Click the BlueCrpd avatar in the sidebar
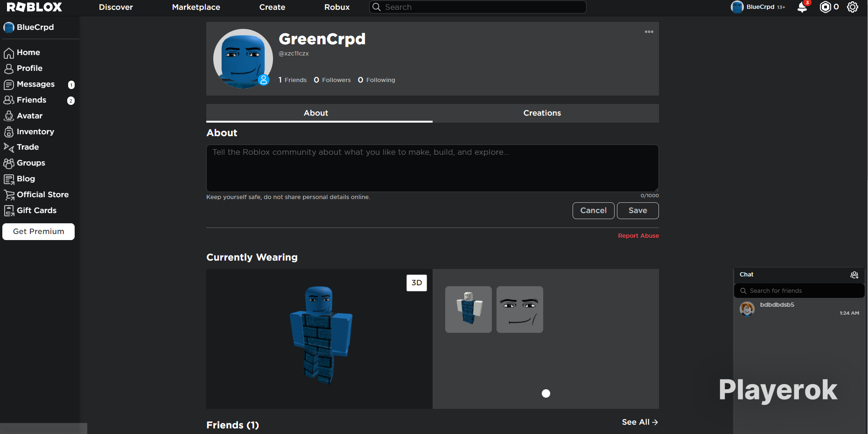Image resolution: width=868 pixels, height=434 pixels. [x=9, y=28]
